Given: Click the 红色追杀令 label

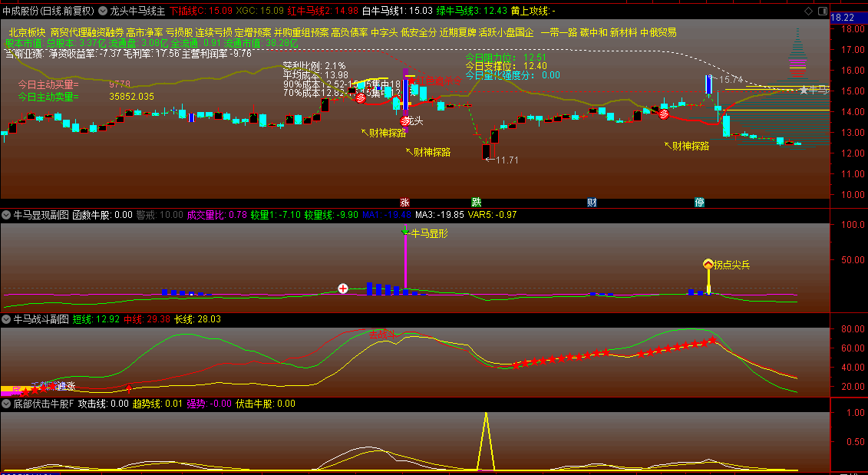Looking at the screenshot, I should click(440, 81).
